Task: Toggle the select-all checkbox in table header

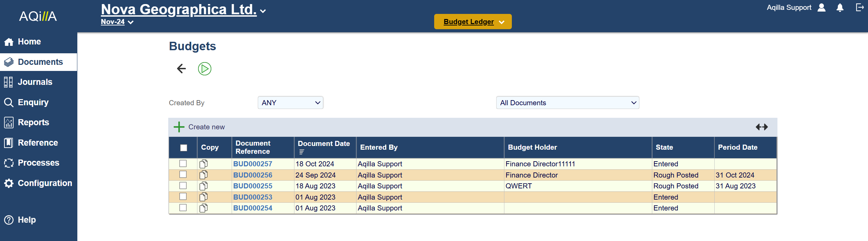Action: click(x=184, y=148)
